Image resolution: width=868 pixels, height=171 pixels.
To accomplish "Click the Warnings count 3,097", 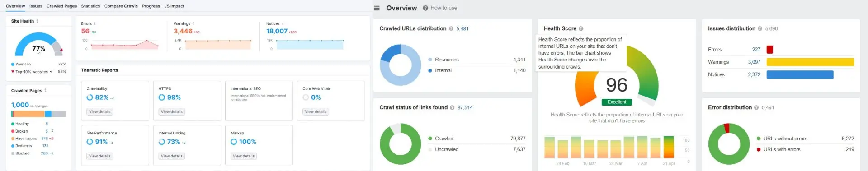I will pyautogui.click(x=754, y=62).
